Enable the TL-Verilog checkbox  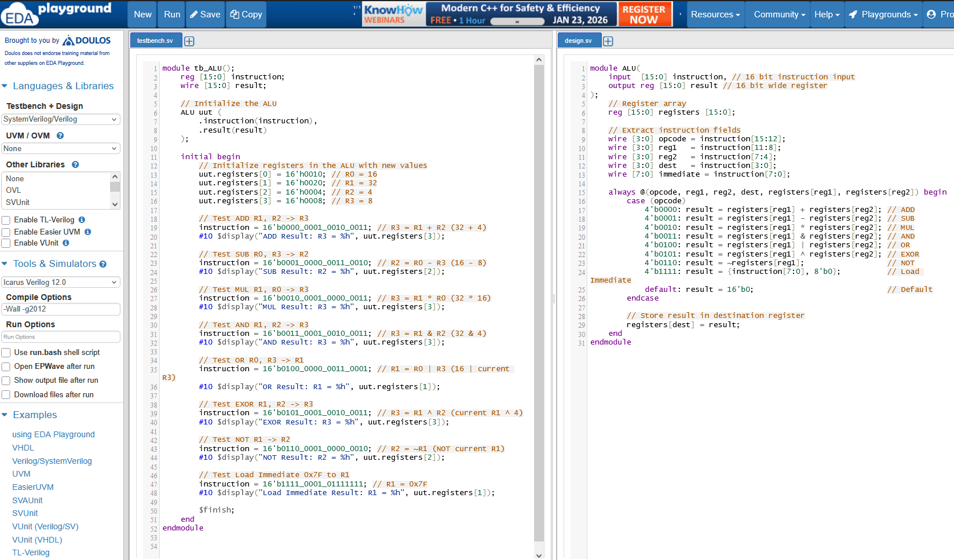coord(6,220)
